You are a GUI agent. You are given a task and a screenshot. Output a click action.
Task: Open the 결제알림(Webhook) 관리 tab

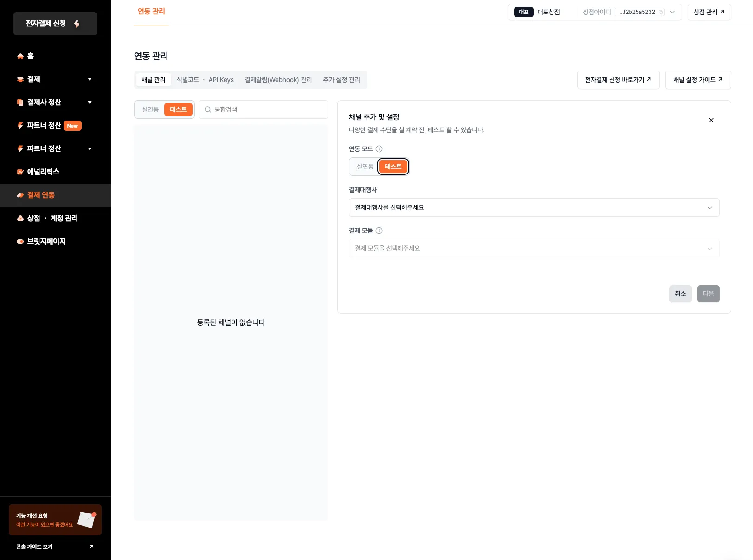(278, 80)
